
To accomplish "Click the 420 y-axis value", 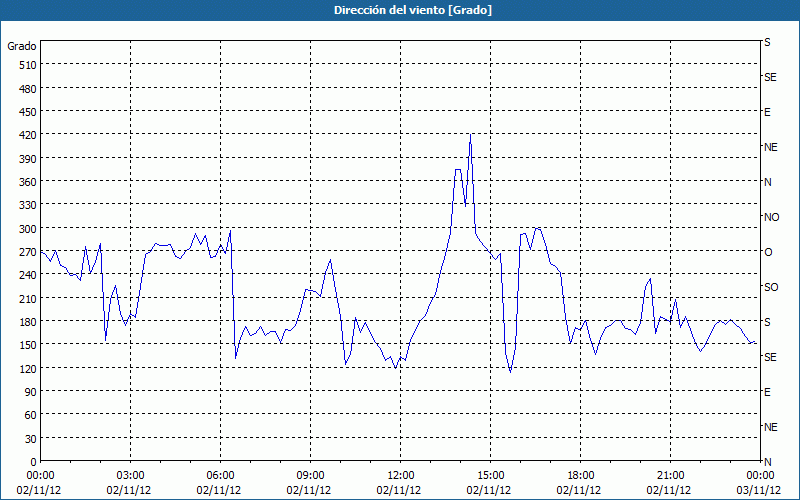I will (x=28, y=135).
